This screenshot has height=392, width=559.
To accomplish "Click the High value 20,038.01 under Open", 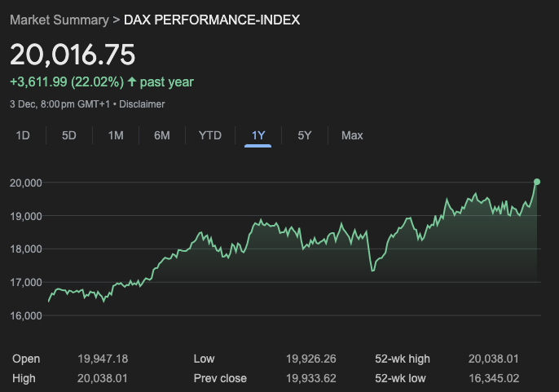I will point(103,378).
